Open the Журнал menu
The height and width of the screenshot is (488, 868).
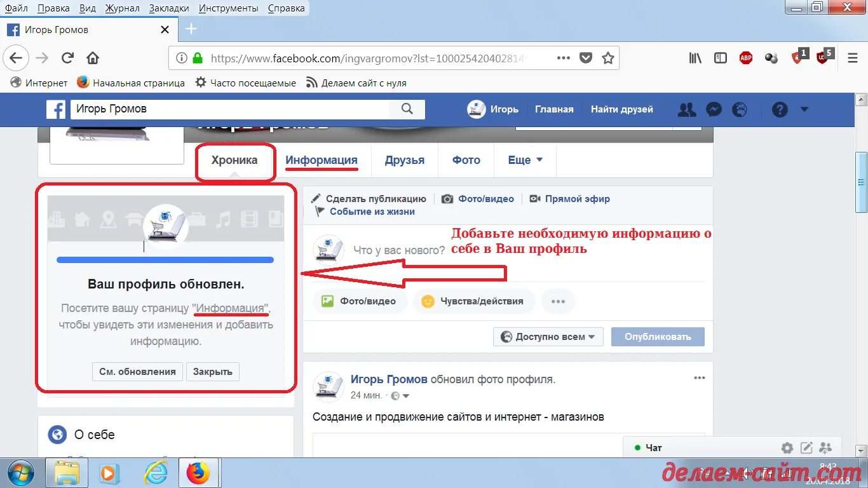[x=123, y=8]
